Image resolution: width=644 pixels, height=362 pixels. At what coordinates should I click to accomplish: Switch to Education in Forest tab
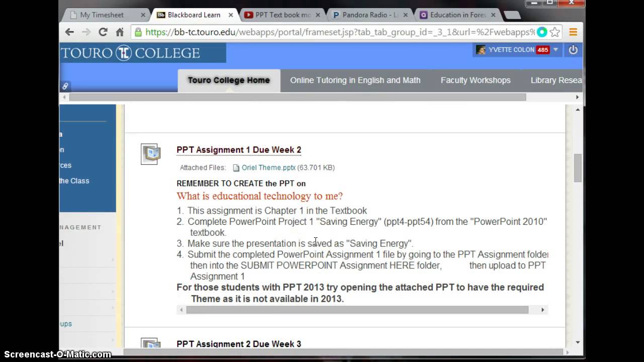(x=457, y=15)
